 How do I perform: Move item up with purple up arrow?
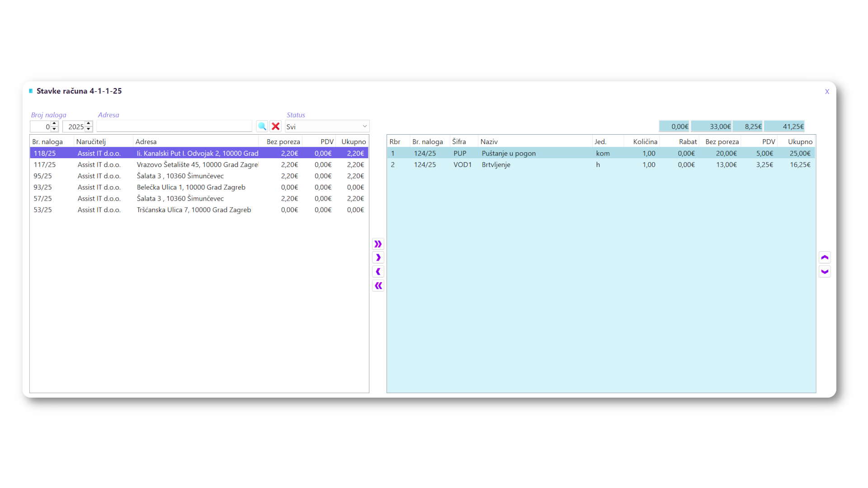tap(825, 258)
